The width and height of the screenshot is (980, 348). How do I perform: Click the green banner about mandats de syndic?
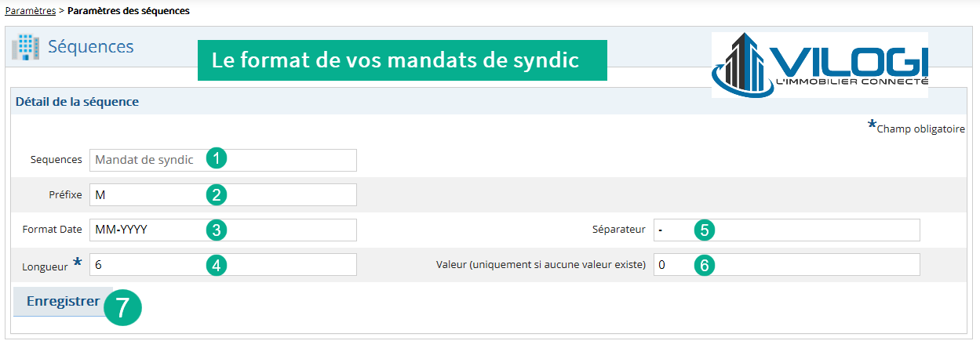[403, 60]
